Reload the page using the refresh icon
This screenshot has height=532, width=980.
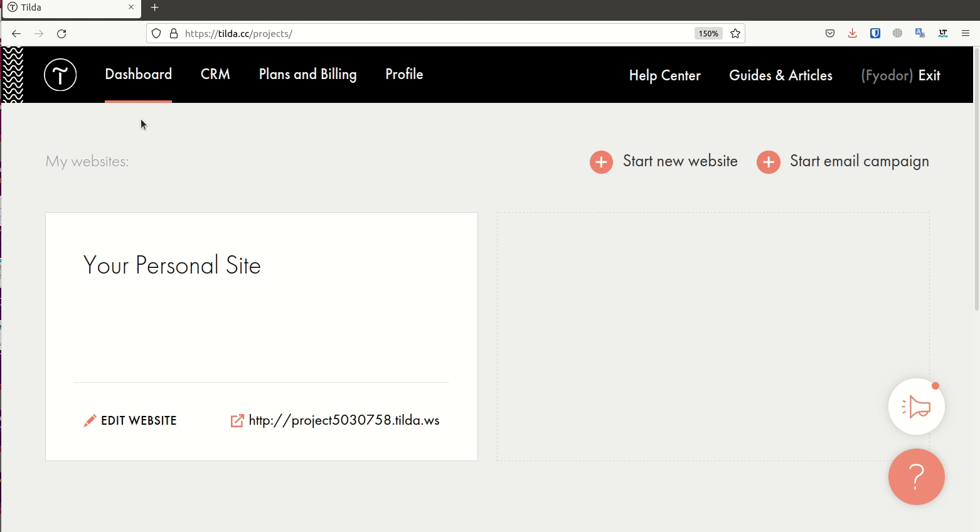pyautogui.click(x=61, y=33)
